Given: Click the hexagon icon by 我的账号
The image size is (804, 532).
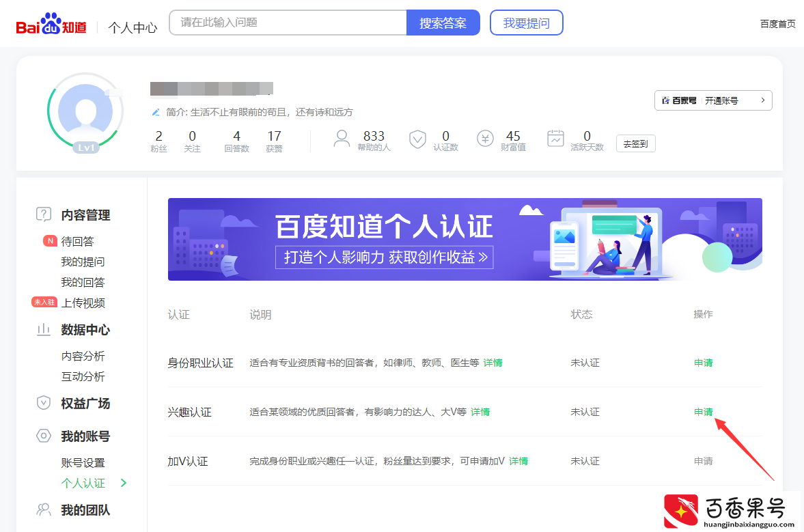Looking at the screenshot, I should coord(44,436).
